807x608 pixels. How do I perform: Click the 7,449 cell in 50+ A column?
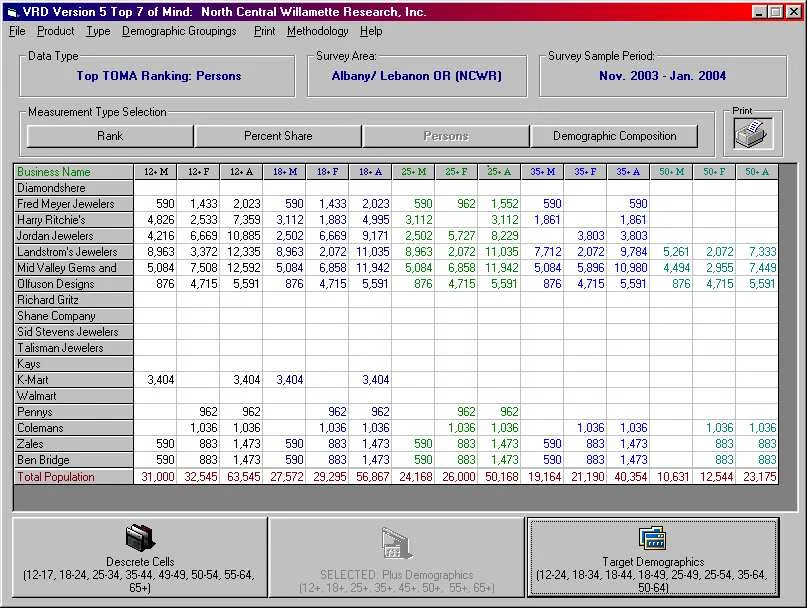pos(757,268)
